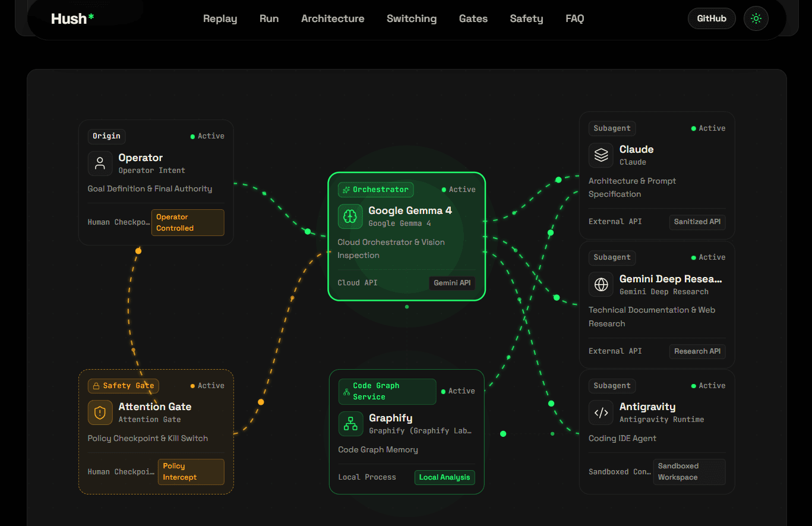Screen dimensions: 812x526
Task: Click the Local Analysis tag
Action: point(444,477)
